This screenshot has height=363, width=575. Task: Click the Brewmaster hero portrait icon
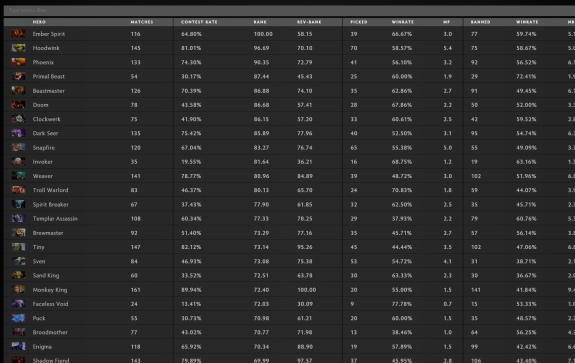18,233
